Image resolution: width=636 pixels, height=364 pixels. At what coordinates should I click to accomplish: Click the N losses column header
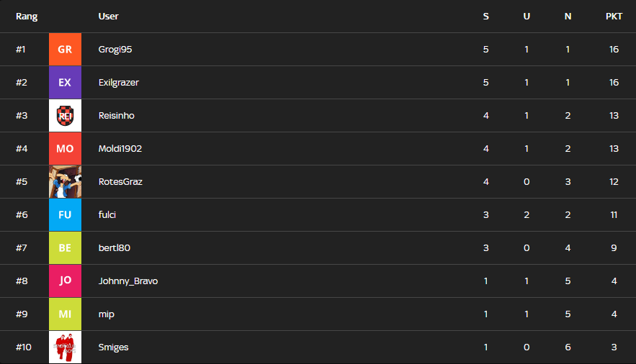(x=568, y=17)
